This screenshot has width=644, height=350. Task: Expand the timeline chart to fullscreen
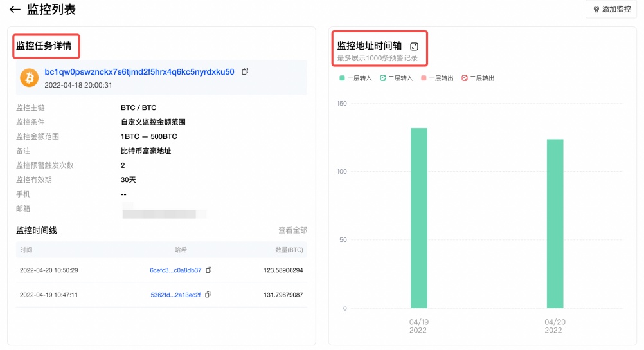[415, 46]
